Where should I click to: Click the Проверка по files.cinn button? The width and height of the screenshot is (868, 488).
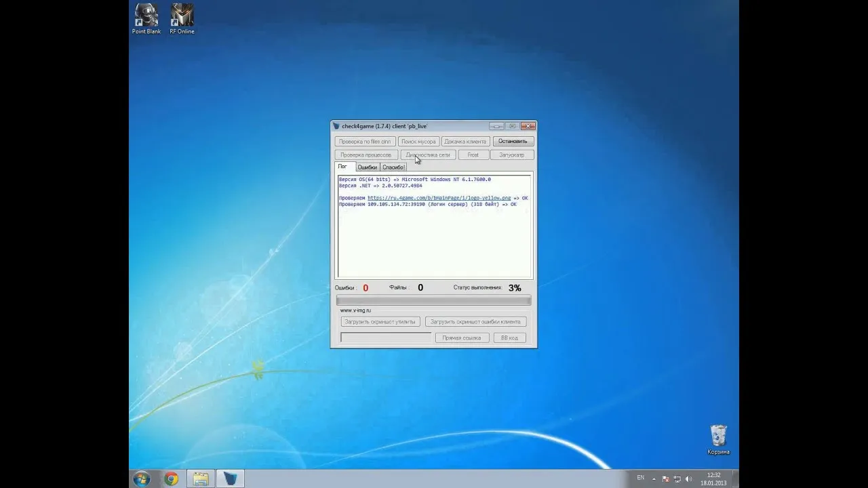[365, 142]
